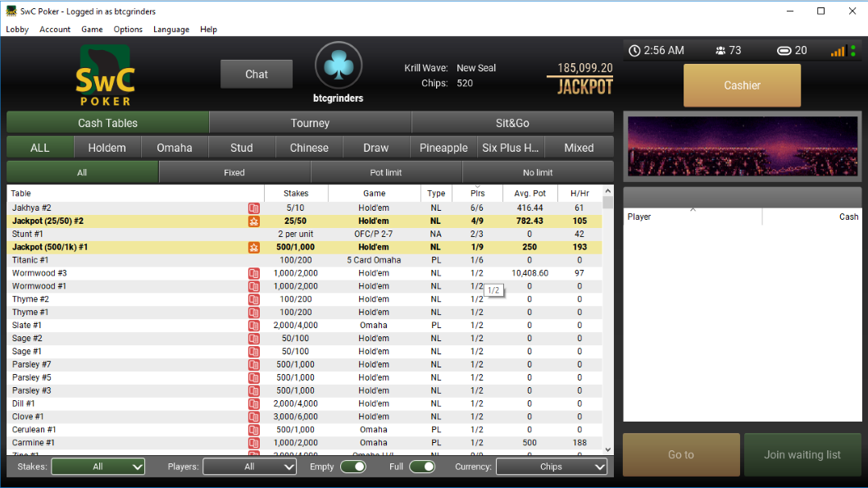Click the red icon in Cerulean #1 row
The image size is (868, 488).
click(x=253, y=430)
